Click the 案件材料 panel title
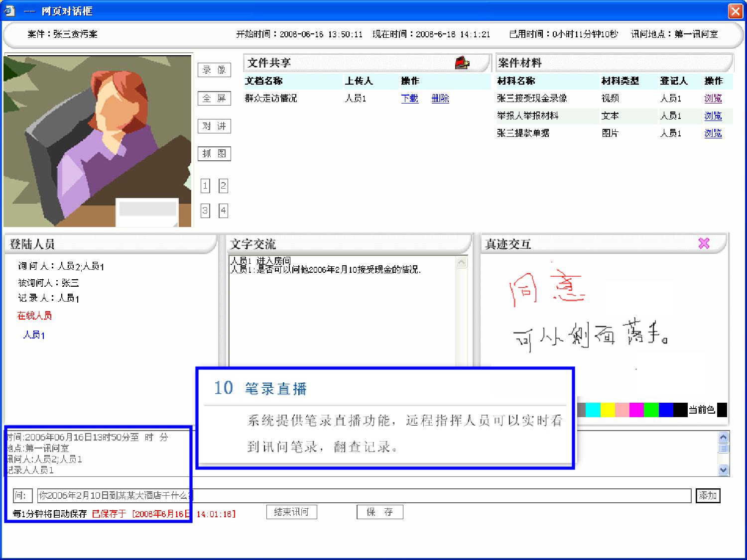 tap(519, 63)
